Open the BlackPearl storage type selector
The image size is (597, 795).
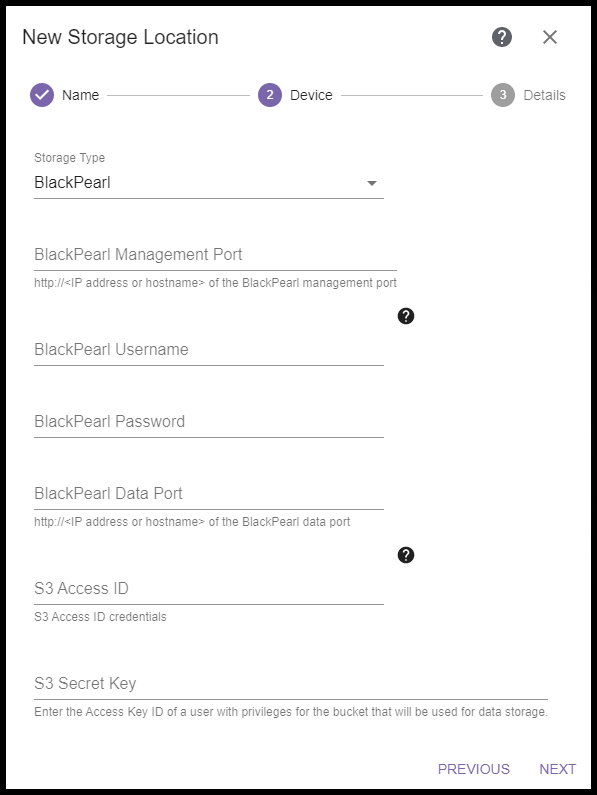click(x=208, y=183)
